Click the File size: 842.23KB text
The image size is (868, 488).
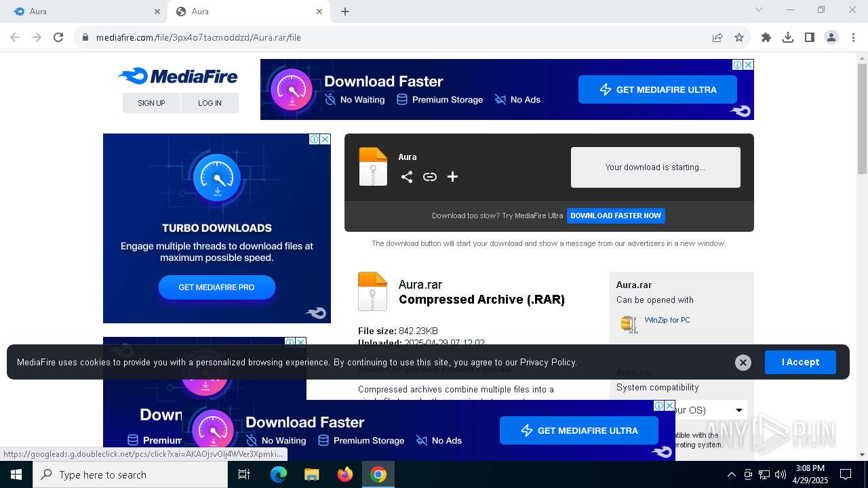pos(398,331)
